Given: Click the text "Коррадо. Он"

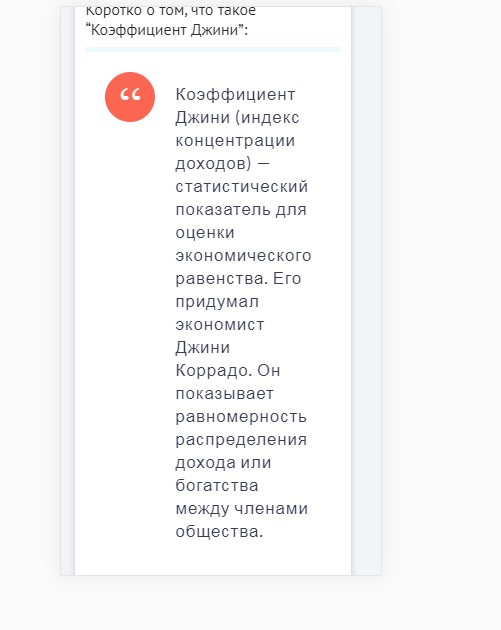Looking at the screenshot, I should coord(228,371).
